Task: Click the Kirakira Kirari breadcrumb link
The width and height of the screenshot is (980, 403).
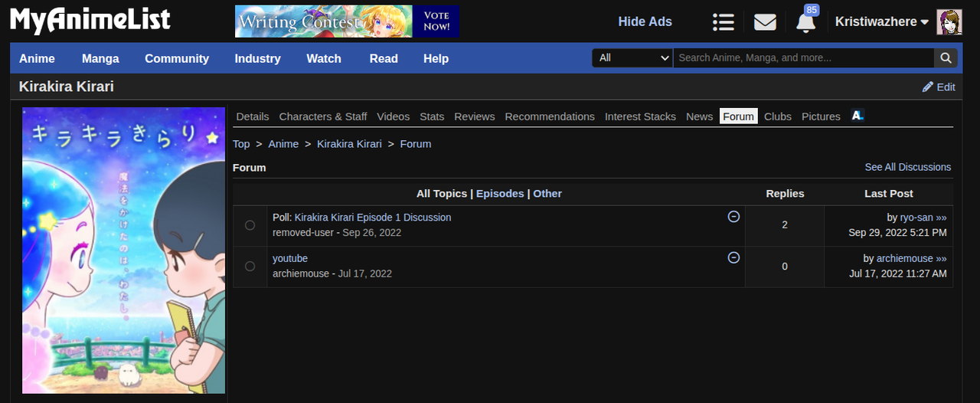Action: pos(349,144)
